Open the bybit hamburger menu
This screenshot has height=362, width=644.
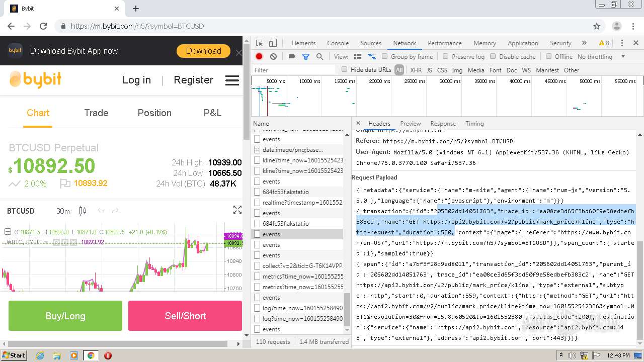pyautogui.click(x=232, y=80)
